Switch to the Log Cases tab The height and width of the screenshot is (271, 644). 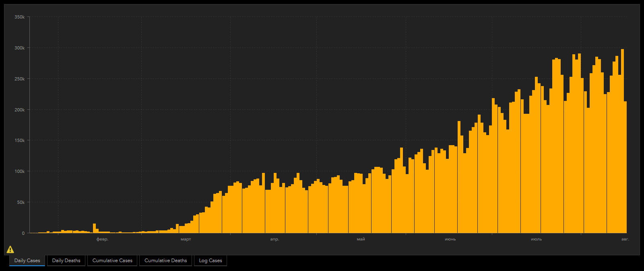[x=211, y=261]
